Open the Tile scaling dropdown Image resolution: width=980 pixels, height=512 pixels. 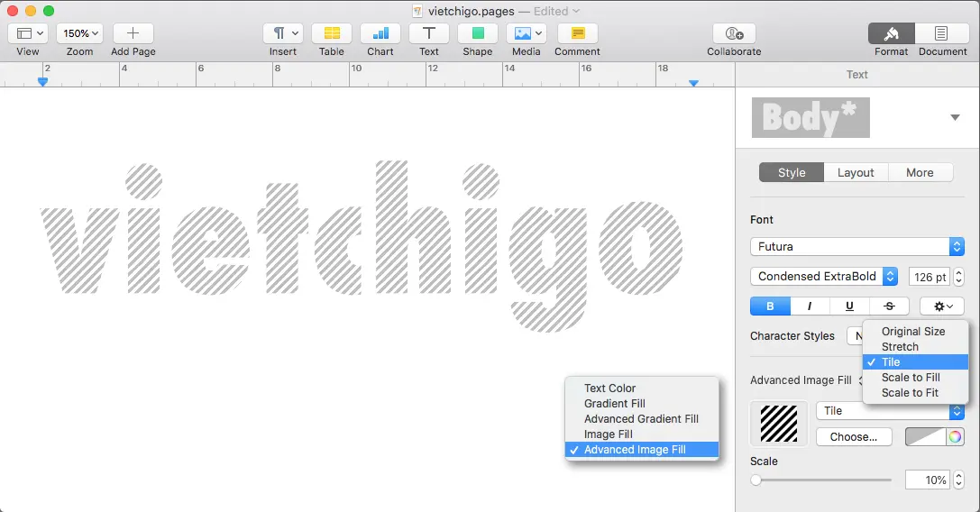[890, 411]
